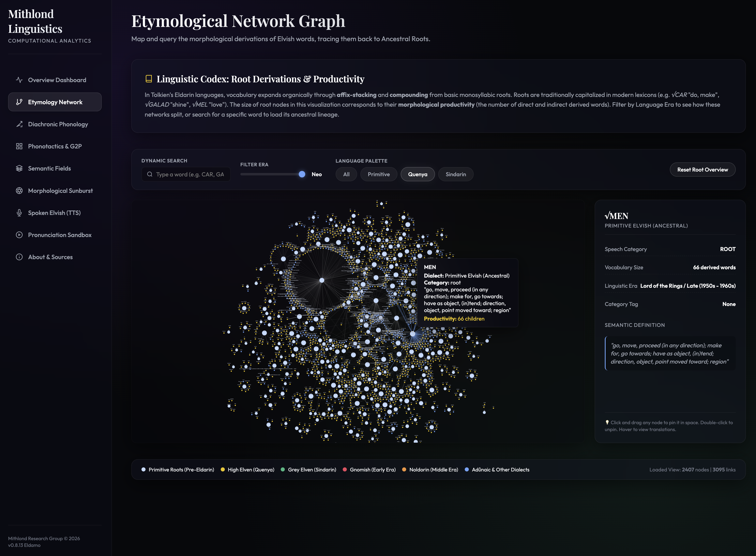Click the Linguistic Codex book icon
This screenshot has width=756, height=556.
[149, 79]
